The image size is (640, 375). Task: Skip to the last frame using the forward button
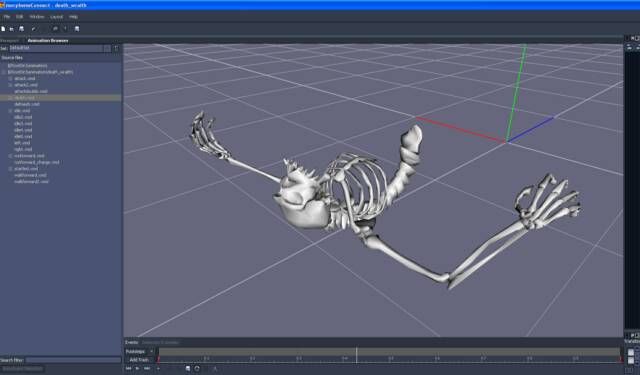click(x=147, y=368)
